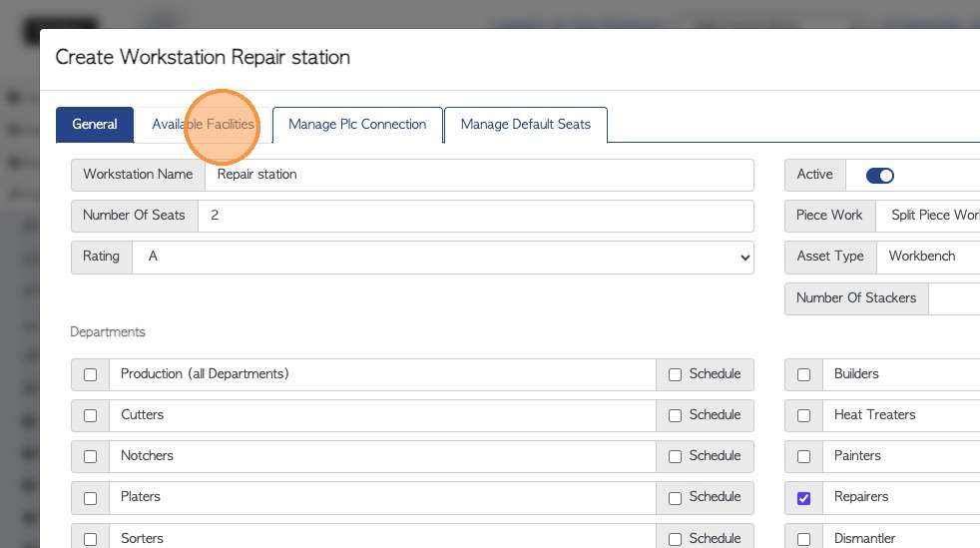Open the Manage Plc Connection tab
This screenshot has height=548, width=980.
[x=357, y=125]
